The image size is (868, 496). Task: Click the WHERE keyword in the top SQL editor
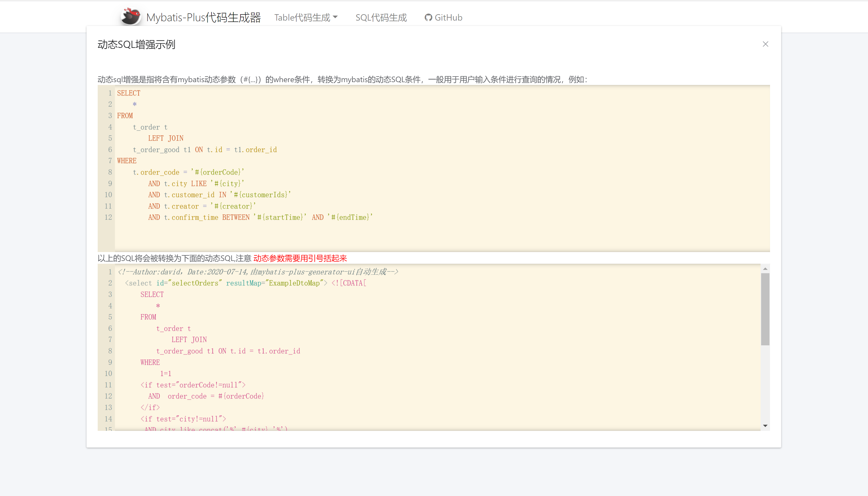(127, 161)
